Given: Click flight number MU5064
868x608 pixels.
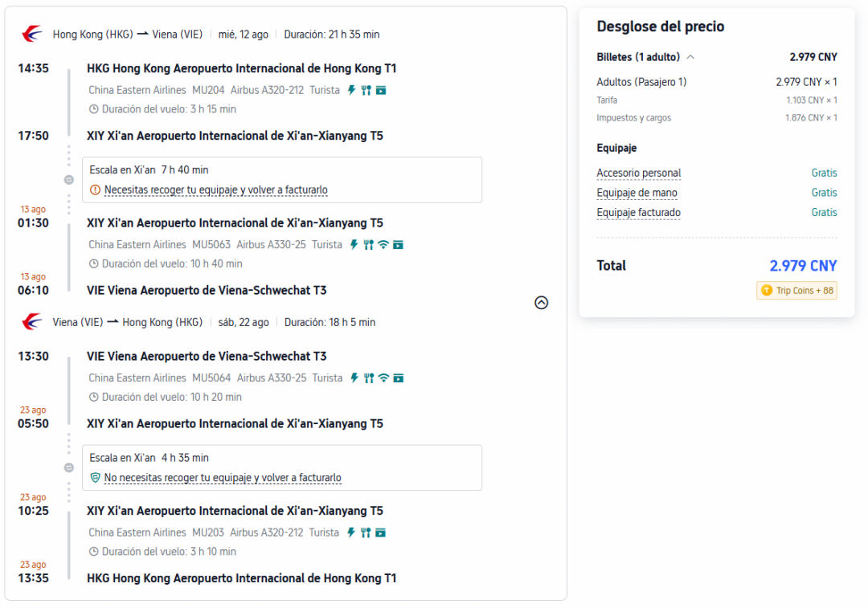Looking at the screenshot, I should pos(211,377).
